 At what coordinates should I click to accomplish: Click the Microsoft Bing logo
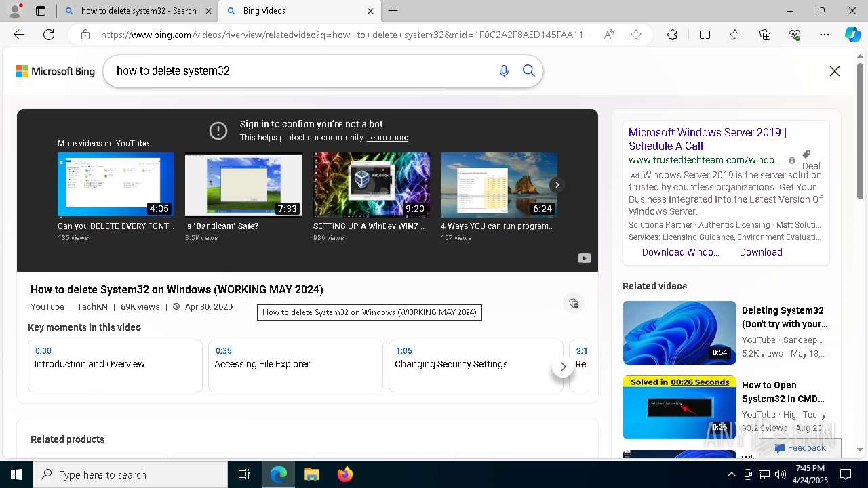[x=56, y=71]
